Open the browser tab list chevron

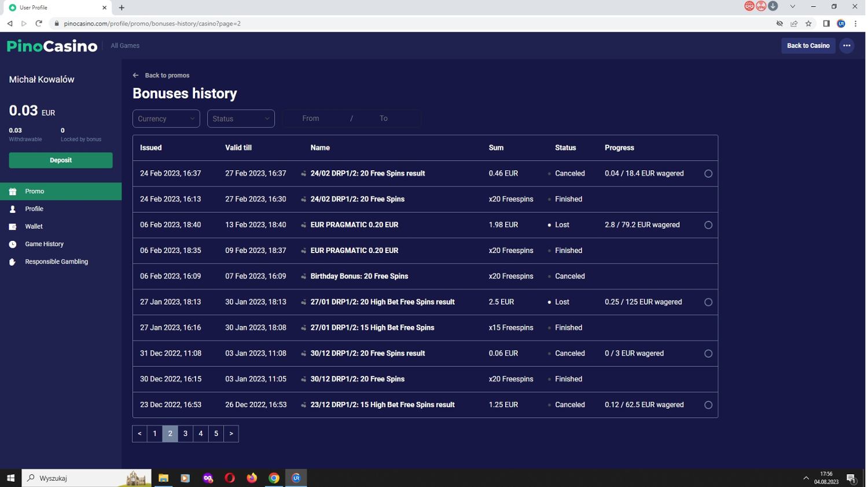(792, 7)
